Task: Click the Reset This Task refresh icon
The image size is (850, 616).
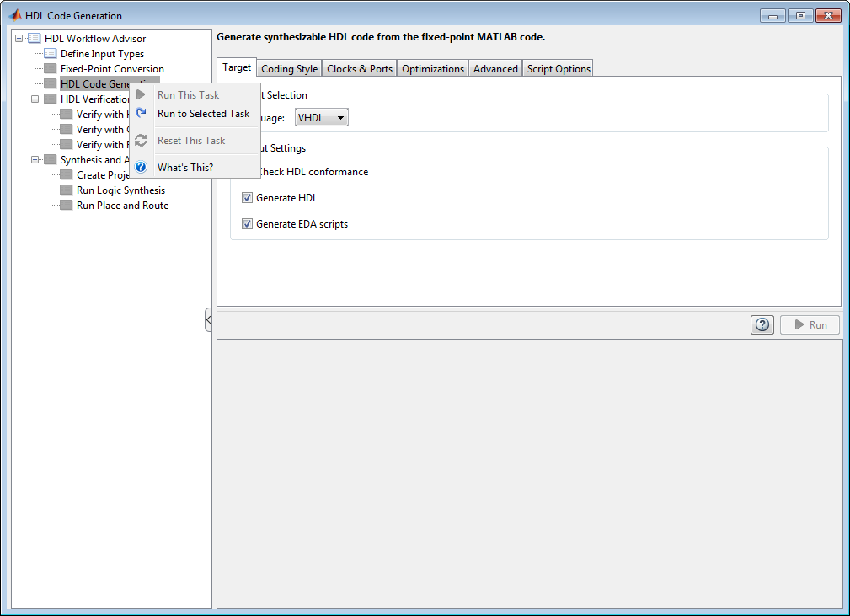Action: (x=141, y=141)
